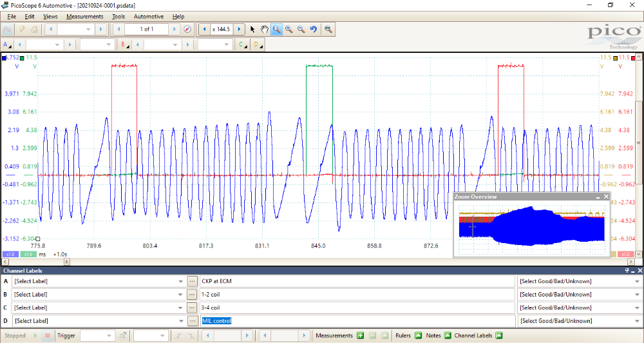This screenshot has width=644, height=343.
Task: Start capture with green play button
Action: [35, 336]
